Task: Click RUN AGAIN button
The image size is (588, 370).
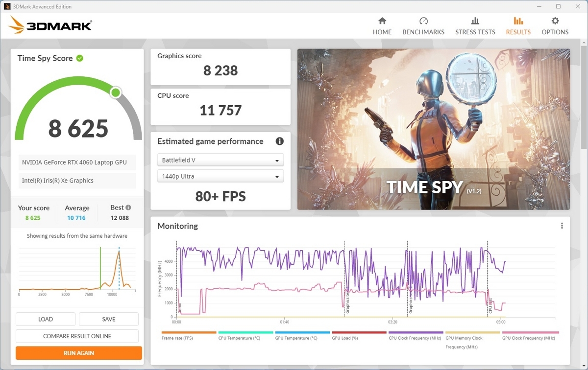Action: (79, 353)
